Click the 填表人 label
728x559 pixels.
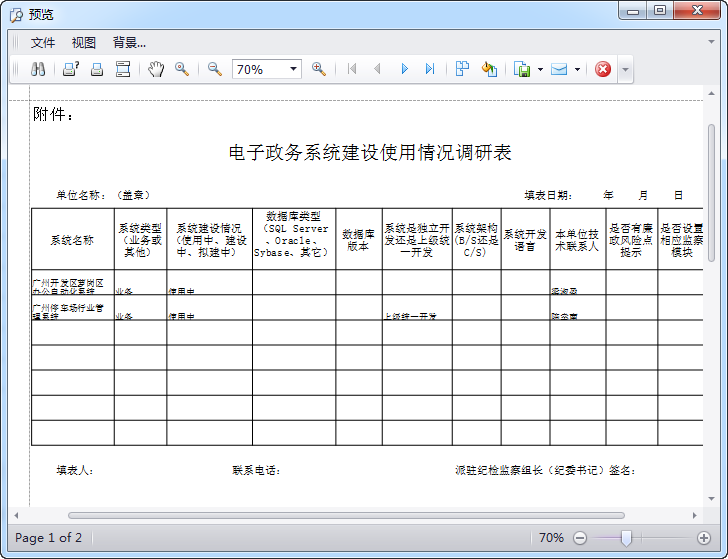point(75,470)
